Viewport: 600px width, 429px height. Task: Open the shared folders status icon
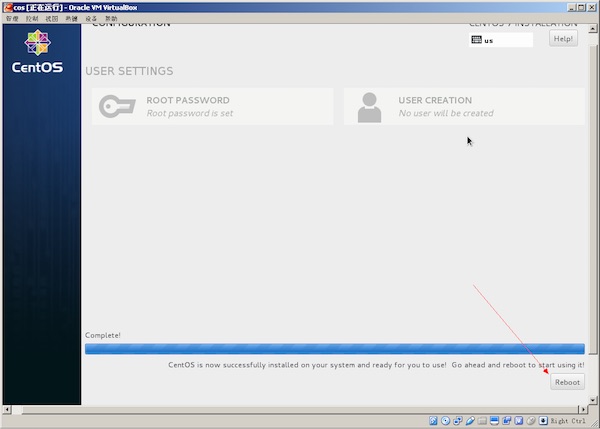(x=481, y=421)
